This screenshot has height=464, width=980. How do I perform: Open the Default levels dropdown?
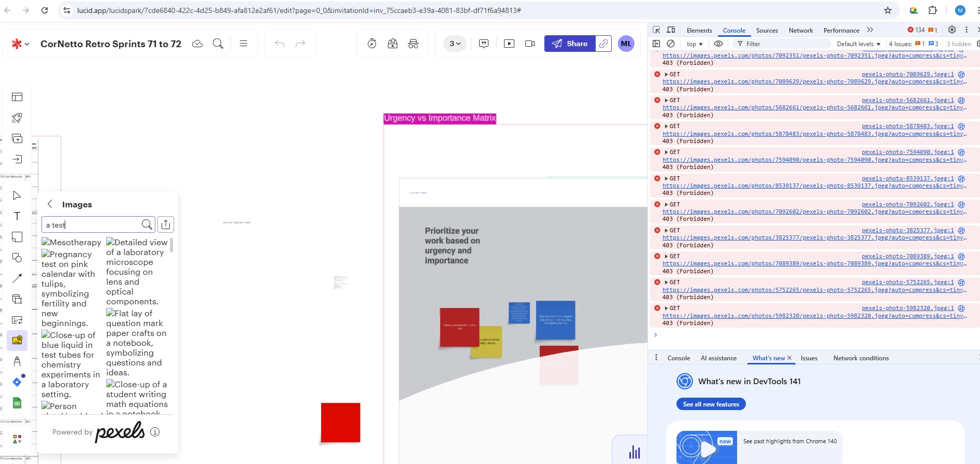[x=858, y=44]
